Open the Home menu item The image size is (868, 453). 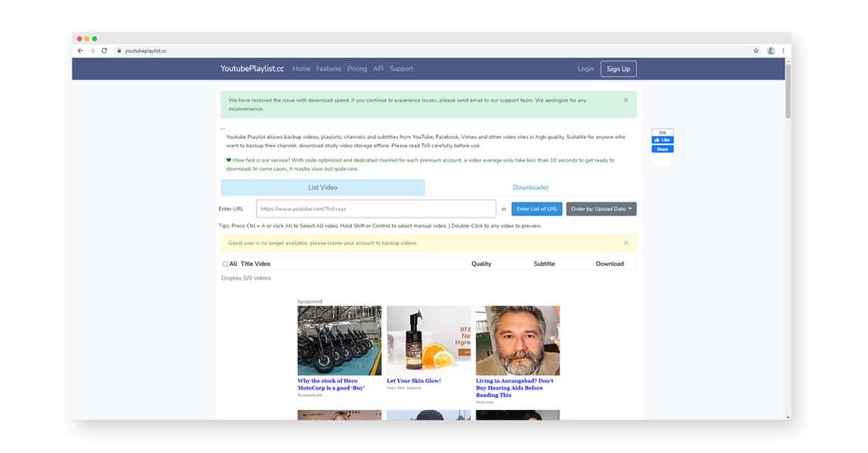point(301,69)
